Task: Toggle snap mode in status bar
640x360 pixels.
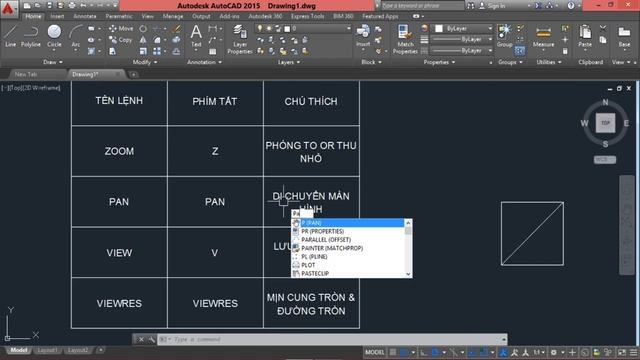Action: 404,352
